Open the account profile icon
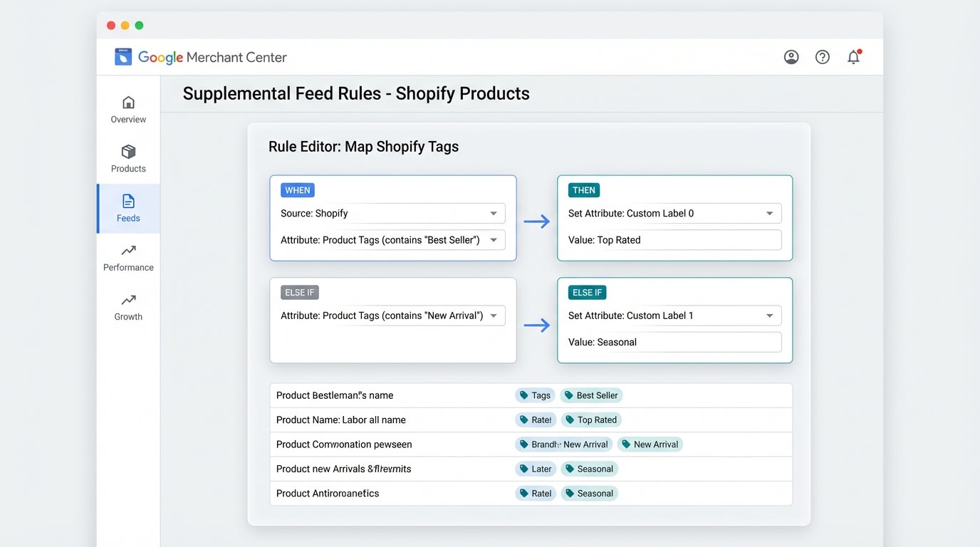 click(x=791, y=56)
